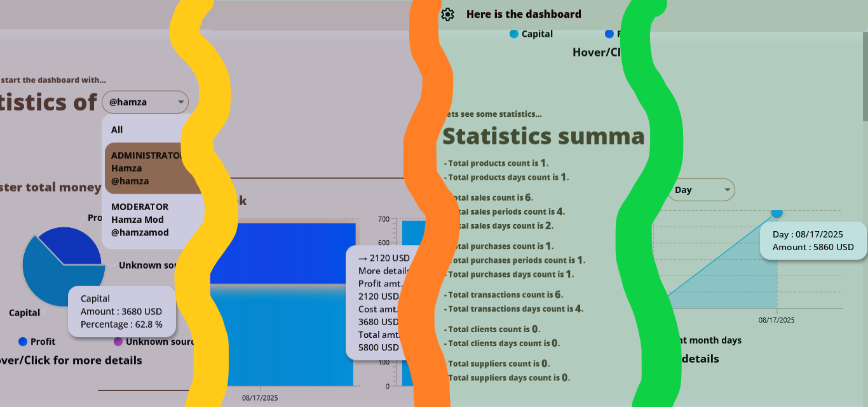
Task: Select MODERATOR Hamza Mod @hamzamod entry
Action: 143,220
